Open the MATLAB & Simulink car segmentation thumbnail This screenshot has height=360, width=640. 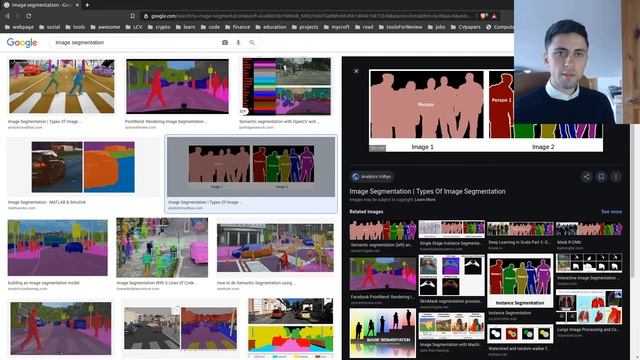tap(83, 167)
